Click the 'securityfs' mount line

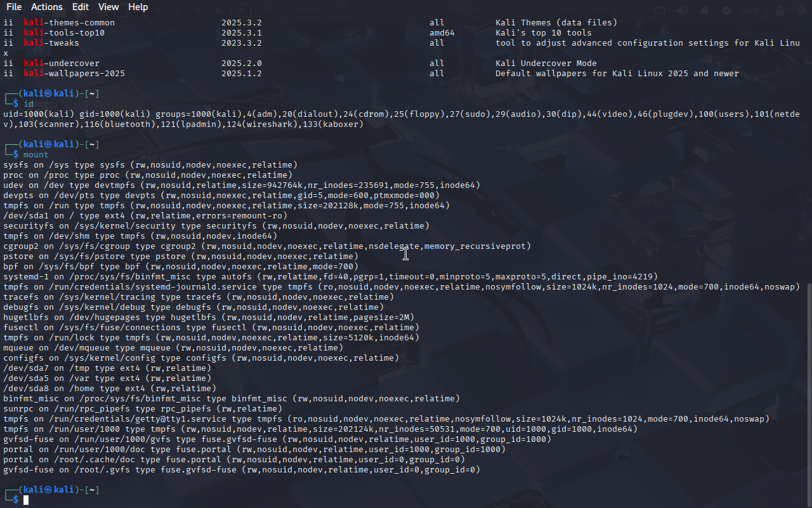[x=216, y=226]
